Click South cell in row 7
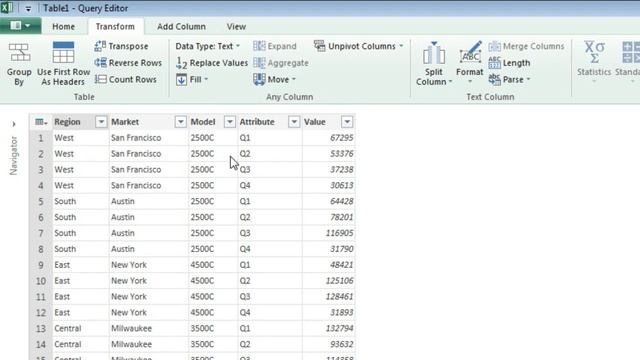Viewport: 640px width, 360px height. point(80,233)
